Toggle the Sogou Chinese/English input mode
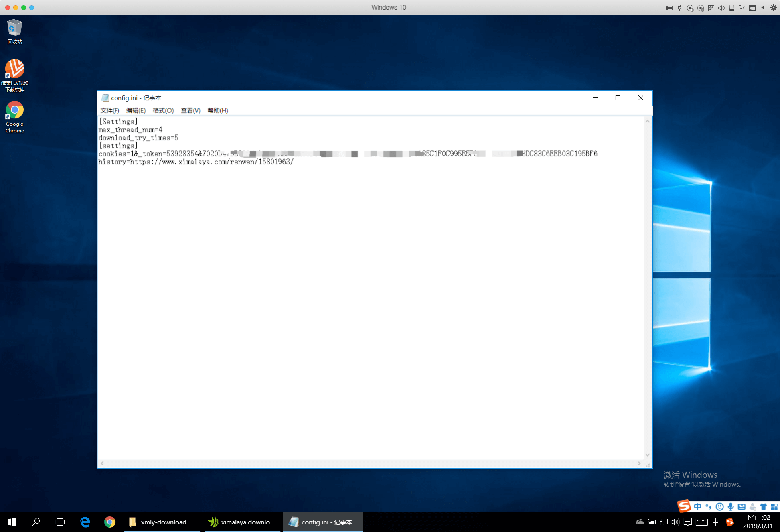Viewport: 780px width, 532px height. click(x=697, y=507)
